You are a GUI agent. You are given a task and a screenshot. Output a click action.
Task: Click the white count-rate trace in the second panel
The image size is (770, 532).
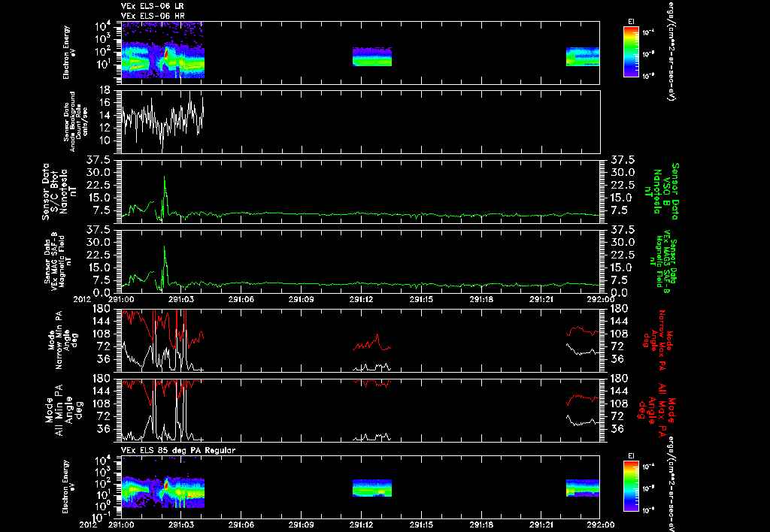(162, 120)
